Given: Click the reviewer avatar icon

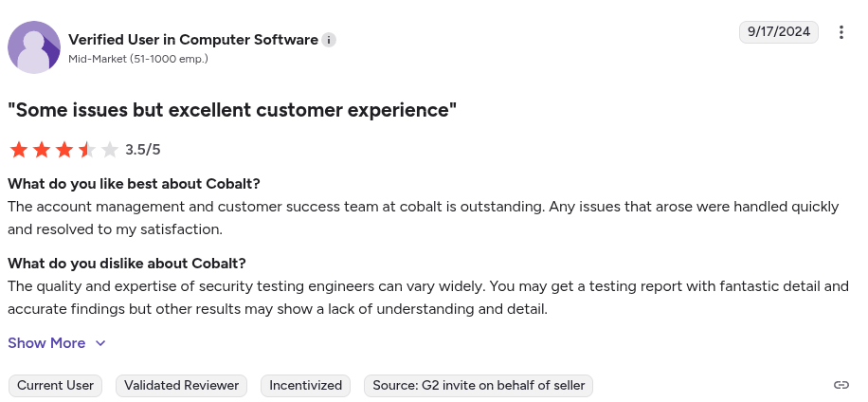Looking at the screenshot, I should (x=34, y=47).
